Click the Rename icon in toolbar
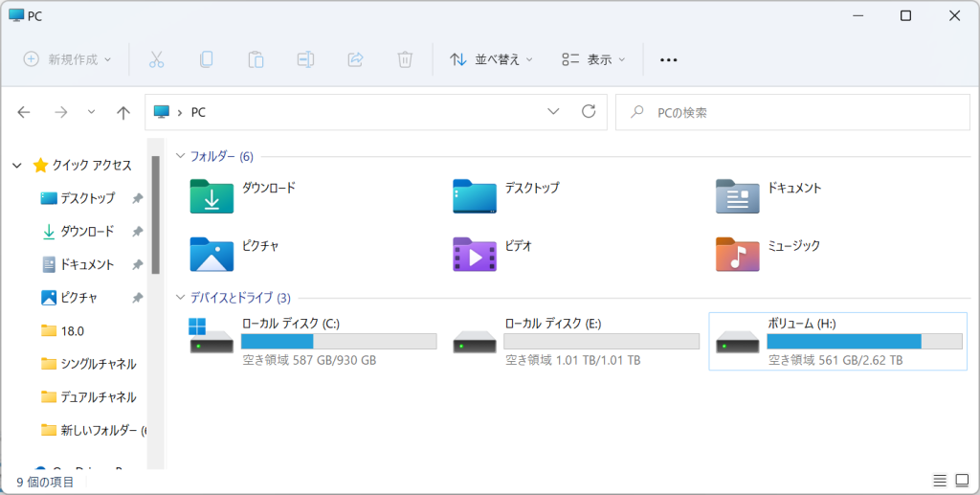980x495 pixels. 305,59
